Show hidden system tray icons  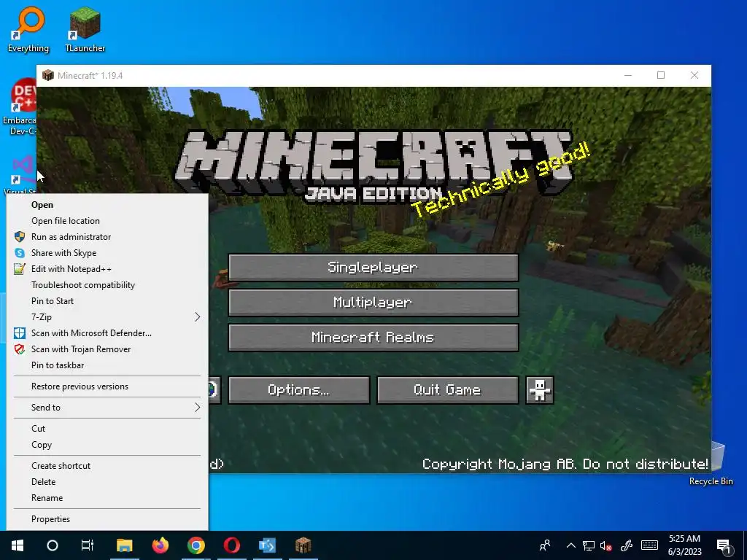570,545
